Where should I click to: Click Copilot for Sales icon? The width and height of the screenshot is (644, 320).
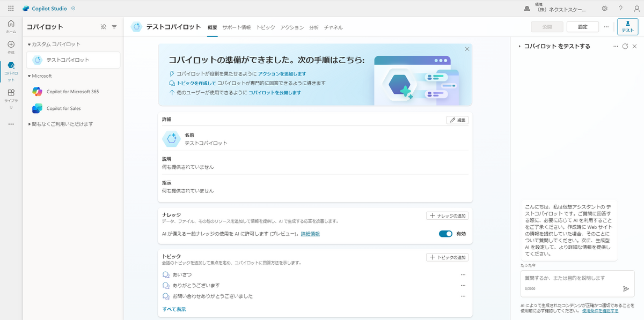[37, 108]
